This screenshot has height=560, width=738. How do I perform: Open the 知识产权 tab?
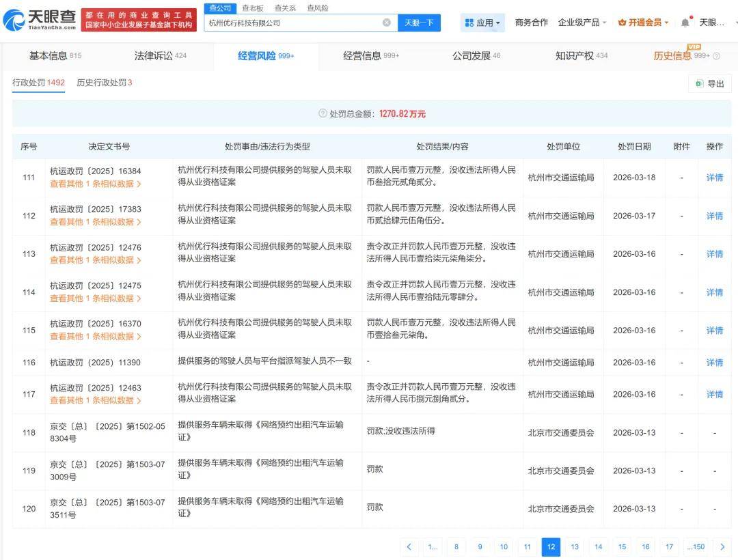582,56
